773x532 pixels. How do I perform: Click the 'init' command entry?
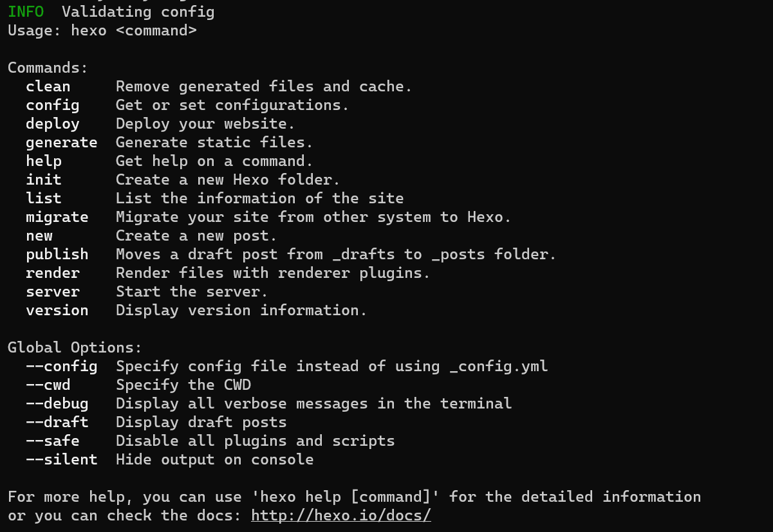click(x=44, y=179)
